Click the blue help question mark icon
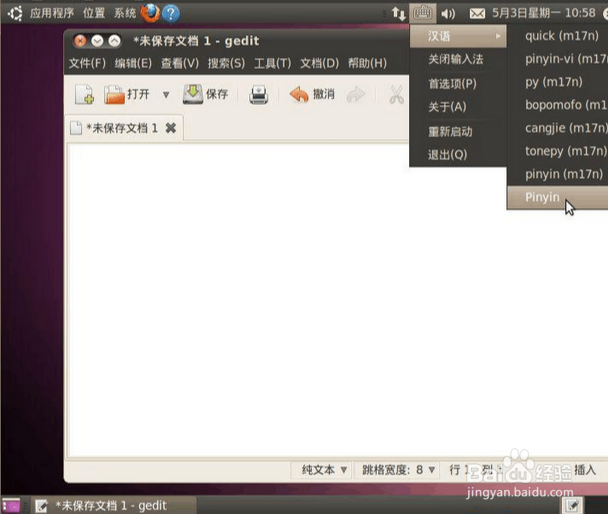The width and height of the screenshot is (608, 514). point(171,14)
